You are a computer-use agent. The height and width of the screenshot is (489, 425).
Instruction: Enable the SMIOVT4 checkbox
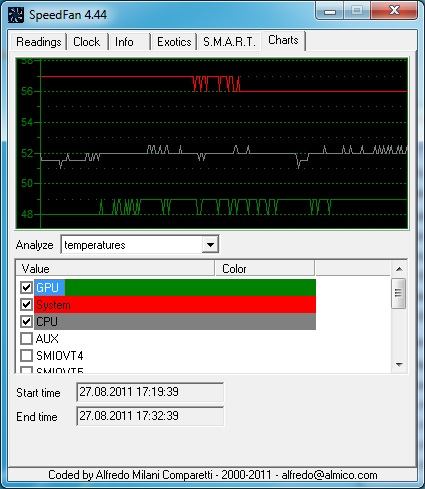(x=26, y=355)
